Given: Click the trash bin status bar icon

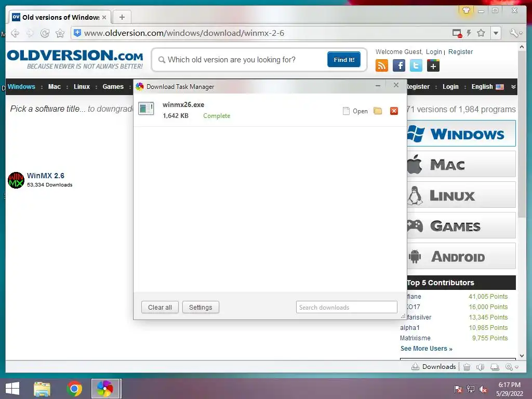Looking at the screenshot, I should (x=467, y=367).
